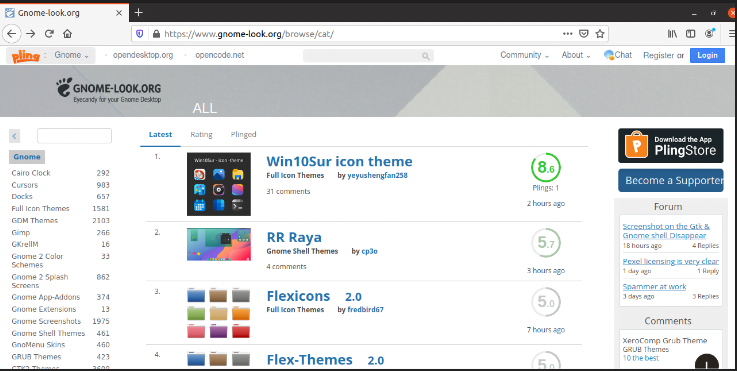
Task: Open author cp3o profile
Action: (369, 251)
